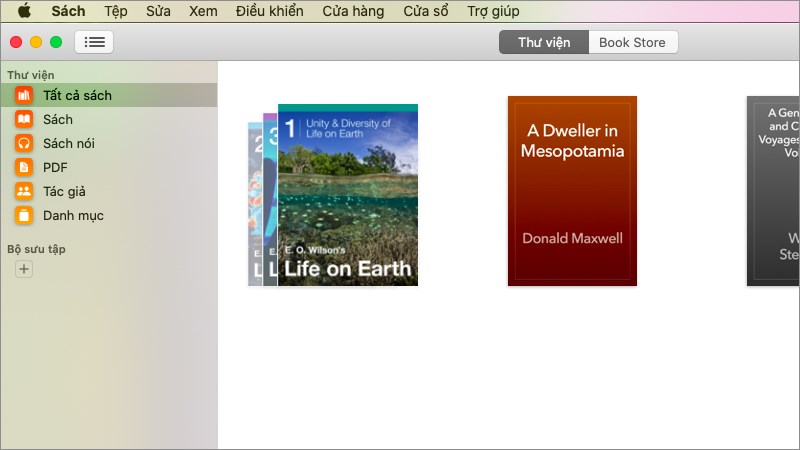Open the gray Voyages book cover

point(773,191)
